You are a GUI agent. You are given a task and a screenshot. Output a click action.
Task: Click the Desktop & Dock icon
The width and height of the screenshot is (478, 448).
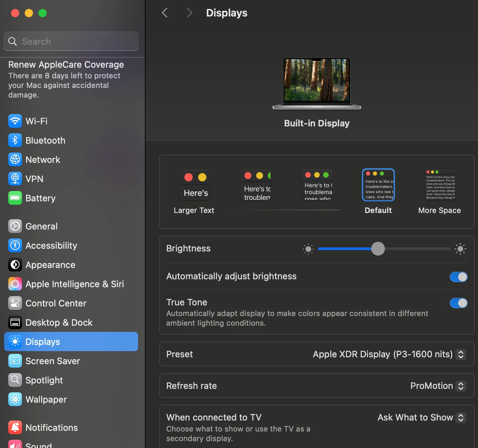click(15, 322)
